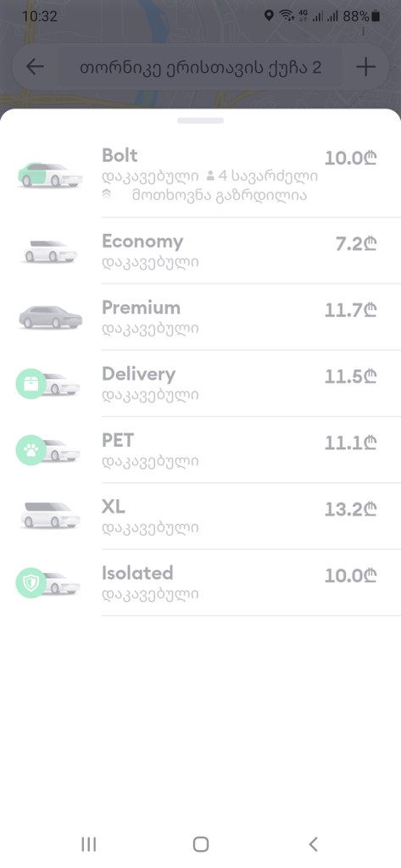Tap the Delivery price 11.5
Image resolution: width=401 pixels, height=868 pixels.
(x=351, y=376)
